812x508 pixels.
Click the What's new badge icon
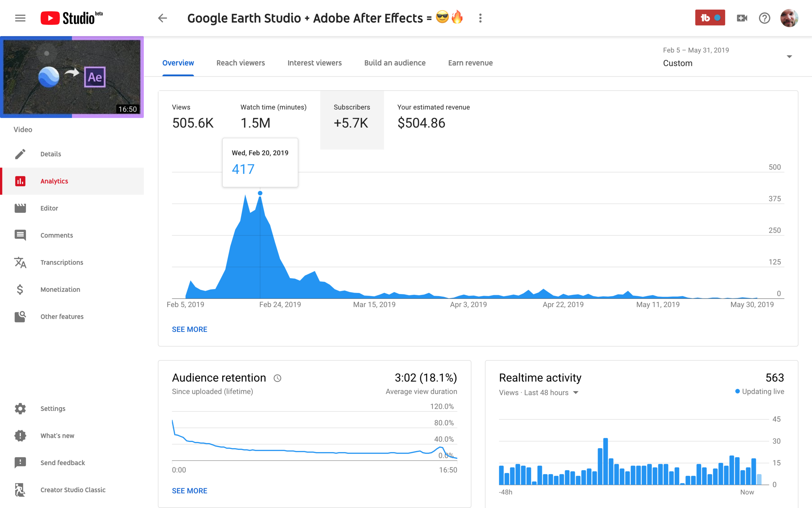[x=20, y=436]
